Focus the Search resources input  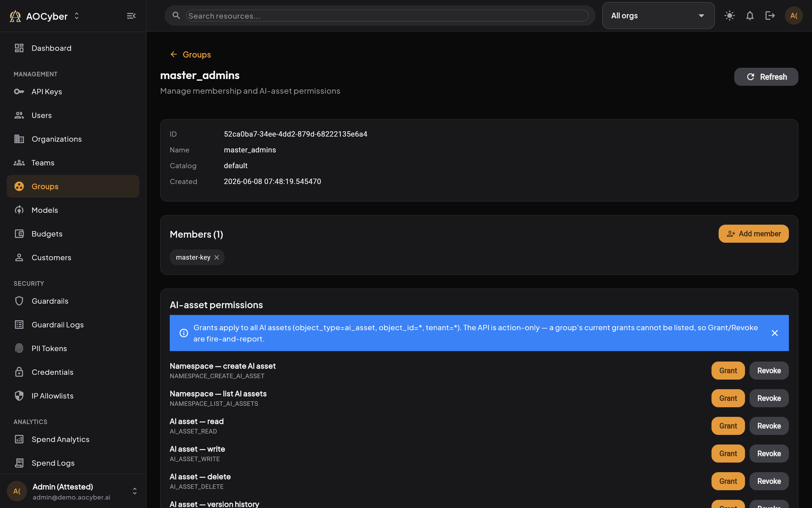click(x=387, y=16)
